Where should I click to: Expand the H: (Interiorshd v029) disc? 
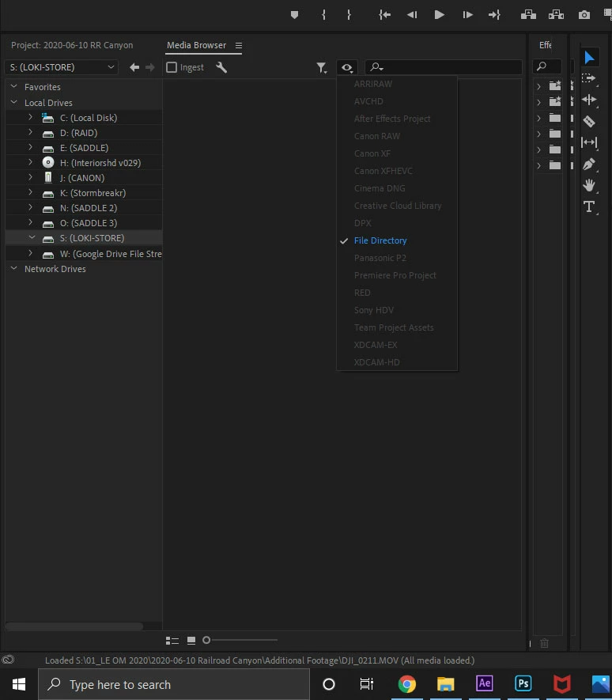(30, 162)
